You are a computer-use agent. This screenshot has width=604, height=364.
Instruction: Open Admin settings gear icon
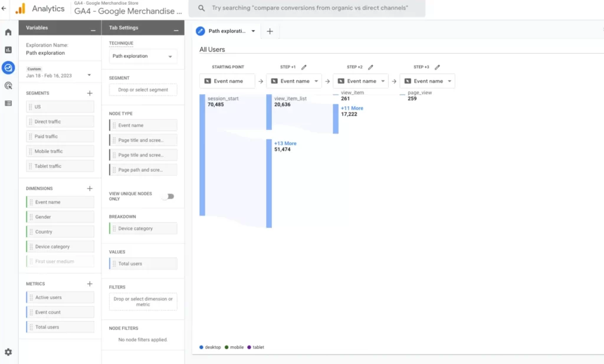(8, 352)
